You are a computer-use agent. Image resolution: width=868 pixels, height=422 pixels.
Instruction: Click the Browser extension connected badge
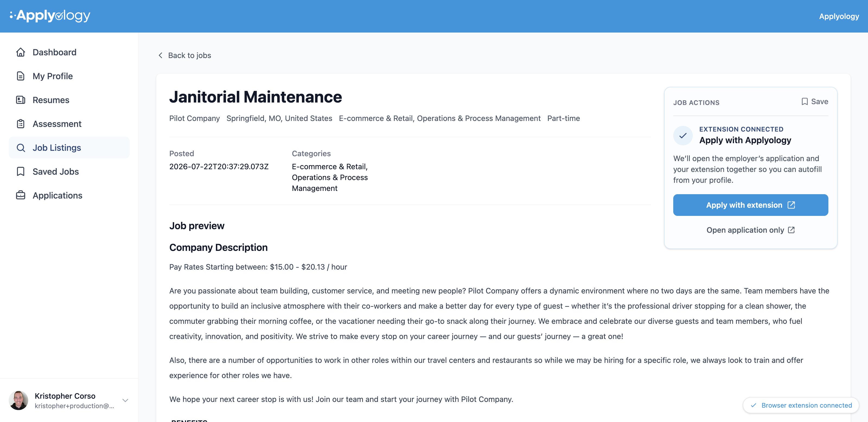pyautogui.click(x=801, y=405)
